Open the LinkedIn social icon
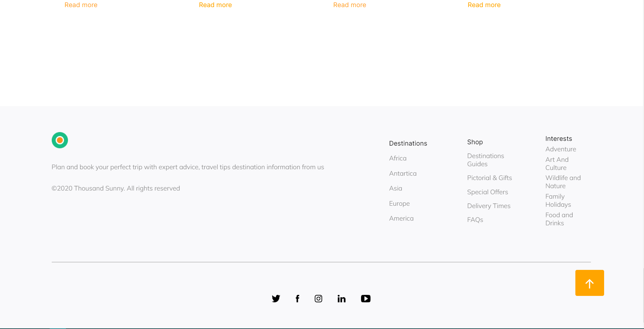644x329 pixels. click(341, 299)
